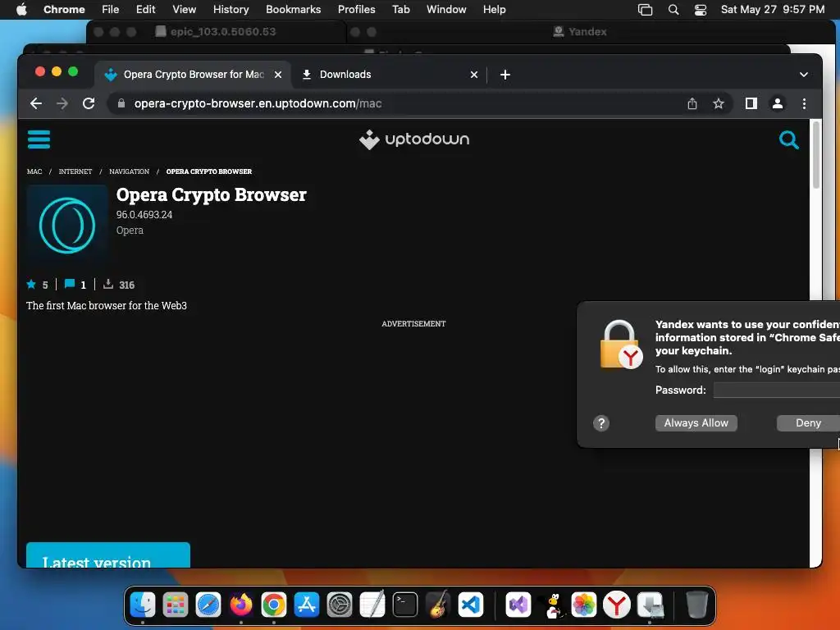Open Finder from the Dock
Screen dimensions: 840x630
tap(143, 605)
